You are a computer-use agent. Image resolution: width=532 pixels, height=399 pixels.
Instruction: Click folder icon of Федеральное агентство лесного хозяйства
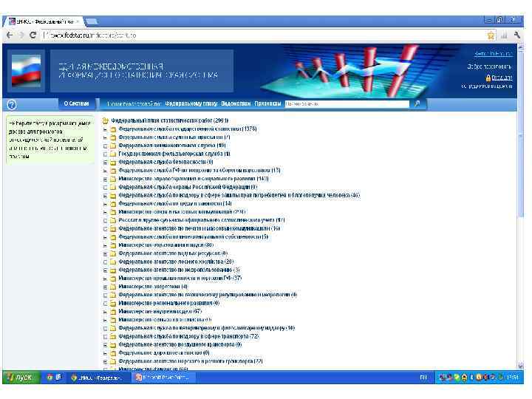coord(113,262)
